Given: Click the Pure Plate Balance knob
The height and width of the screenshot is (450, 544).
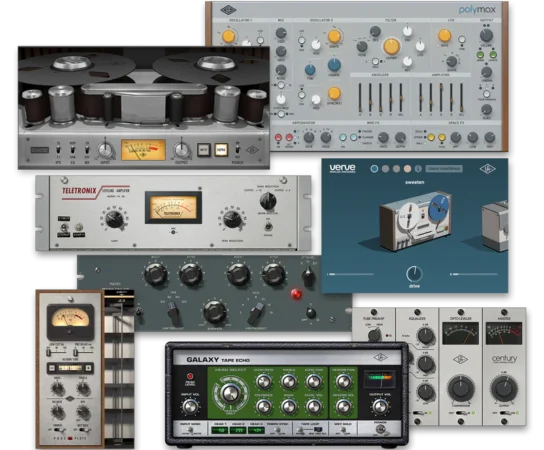Looking at the screenshot, I should 57,413.
